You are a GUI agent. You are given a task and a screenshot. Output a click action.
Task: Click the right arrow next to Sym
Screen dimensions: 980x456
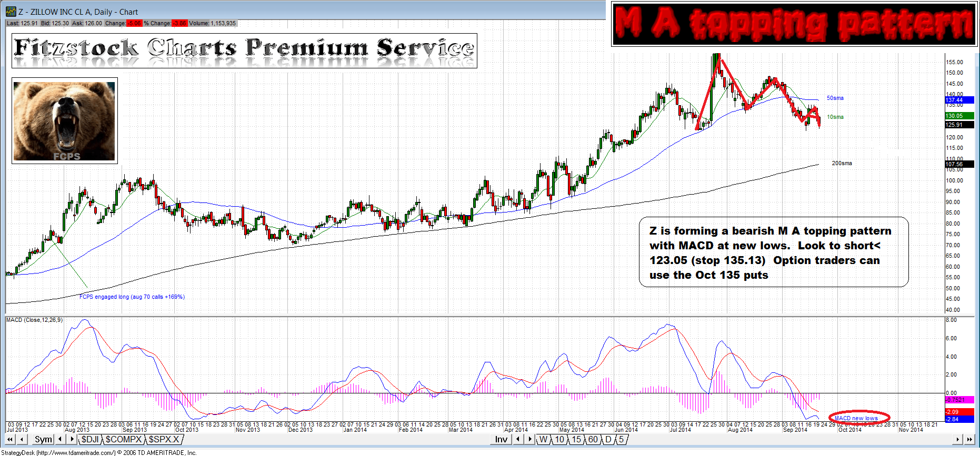[x=72, y=439]
